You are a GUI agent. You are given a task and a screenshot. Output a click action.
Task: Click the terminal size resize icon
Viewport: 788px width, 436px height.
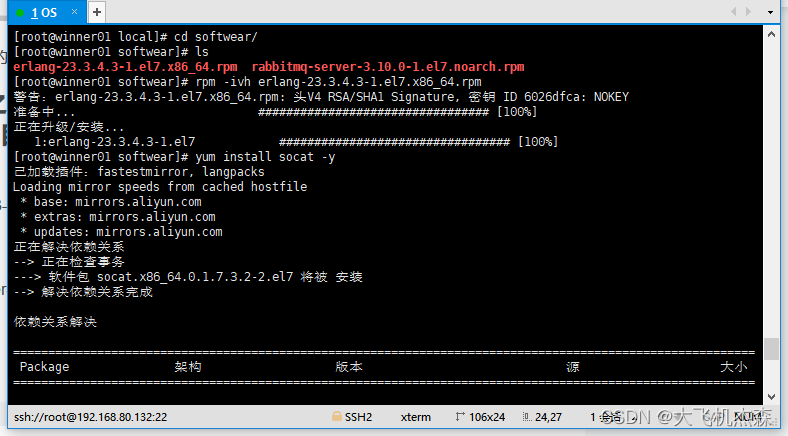(460, 416)
